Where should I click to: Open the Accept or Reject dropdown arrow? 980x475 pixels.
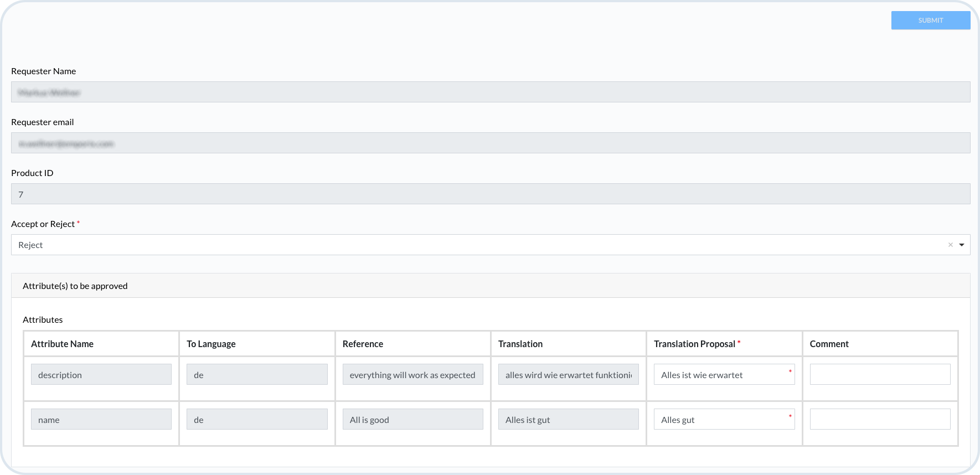click(x=962, y=245)
